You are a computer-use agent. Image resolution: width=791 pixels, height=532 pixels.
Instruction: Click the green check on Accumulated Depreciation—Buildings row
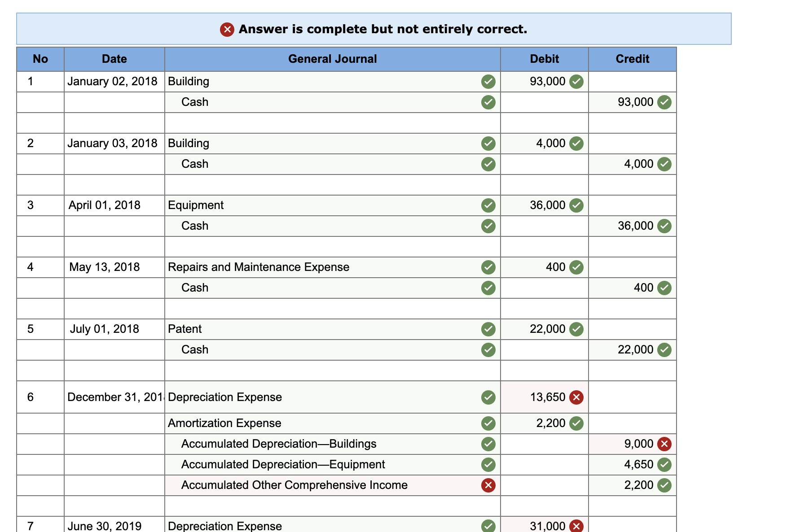click(x=488, y=444)
